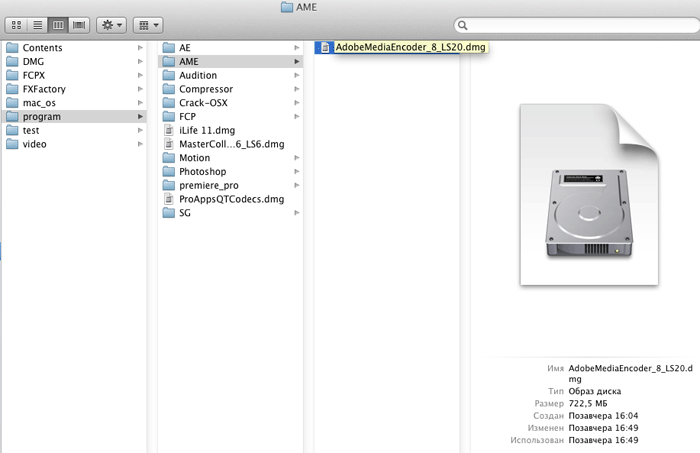Expand the FCPX folder arrow
This screenshot has height=453, width=700.
tap(140, 75)
